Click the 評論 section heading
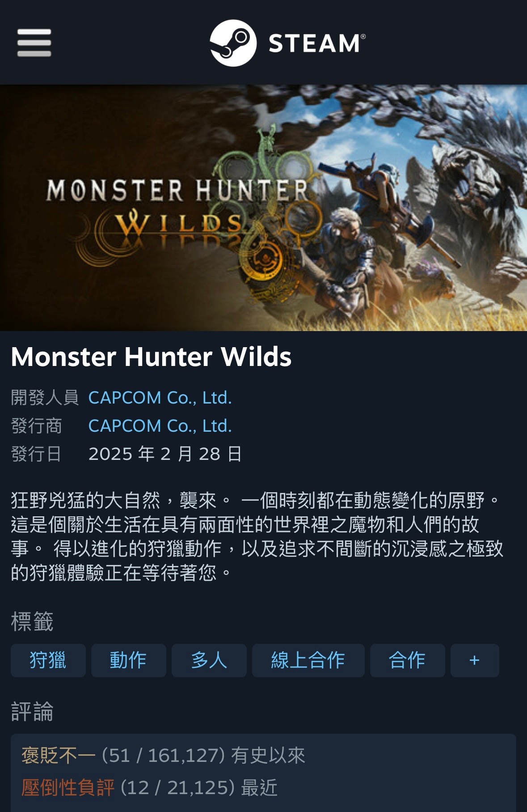Viewport: 527px width, 812px height. [32, 711]
